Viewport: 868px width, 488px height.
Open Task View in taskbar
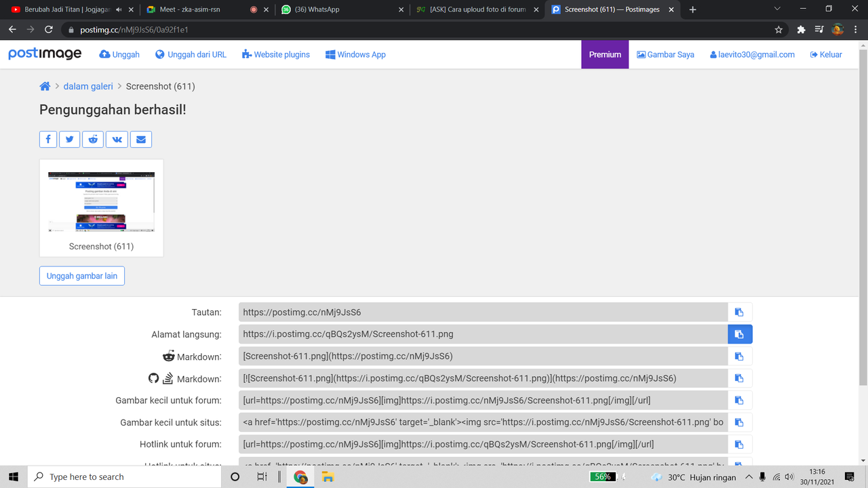coord(262,476)
